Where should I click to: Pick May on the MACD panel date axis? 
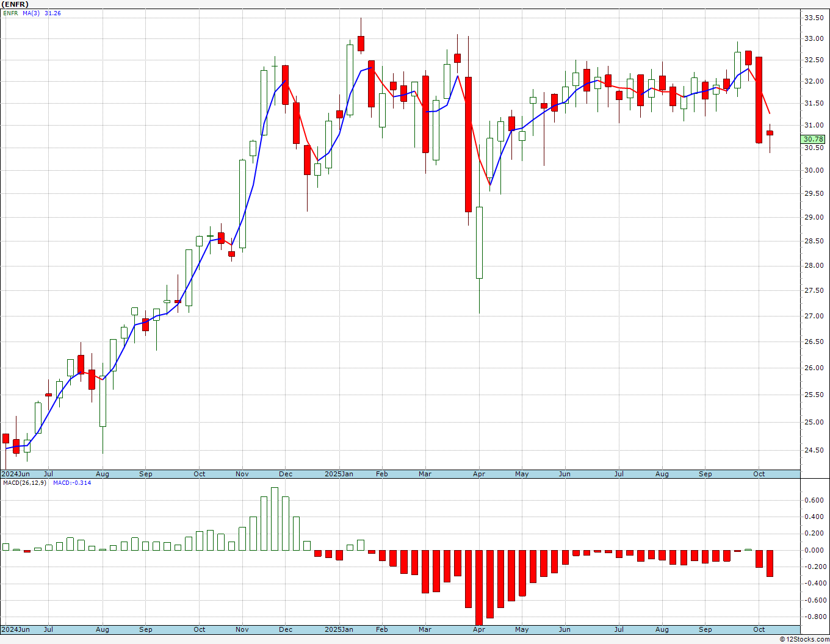coord(522,629)
